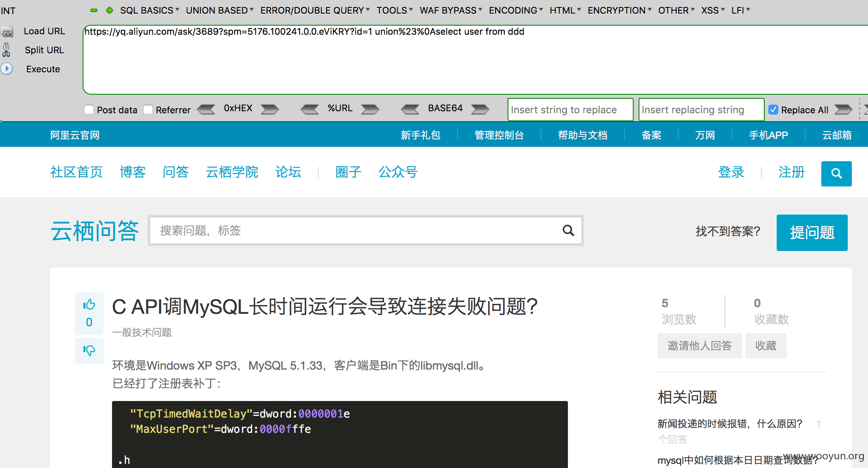Click the left arrow for %URL decode
Screen dimensions: 868x468
pos(310,109)
